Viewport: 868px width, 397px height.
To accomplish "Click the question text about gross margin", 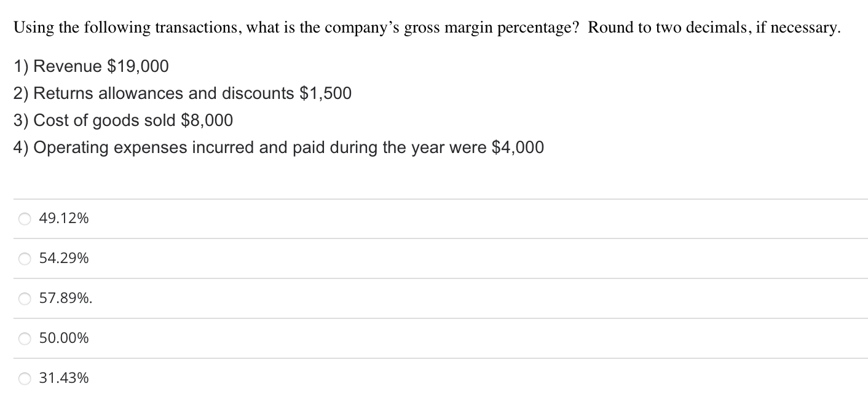I will click(427, 27).
